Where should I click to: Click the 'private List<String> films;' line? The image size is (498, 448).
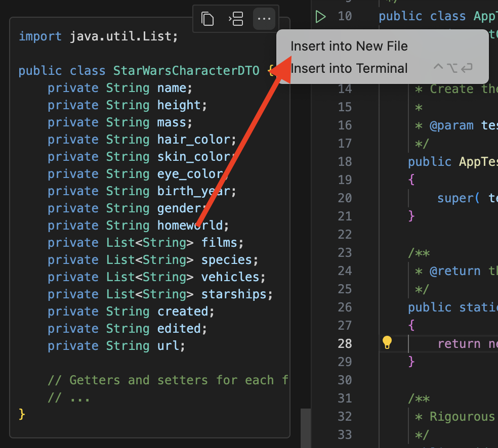pos(146,243)
